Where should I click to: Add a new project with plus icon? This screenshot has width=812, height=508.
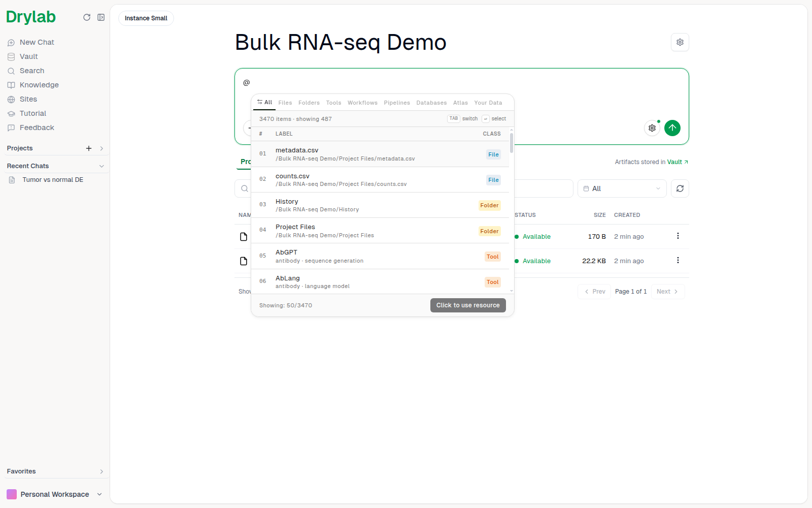tap(89, 148)
